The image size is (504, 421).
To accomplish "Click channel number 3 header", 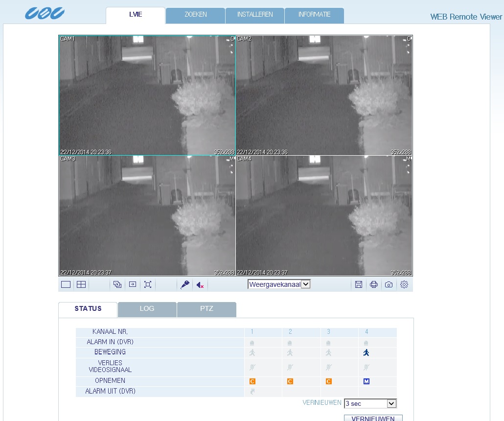I will pos(328,332).
